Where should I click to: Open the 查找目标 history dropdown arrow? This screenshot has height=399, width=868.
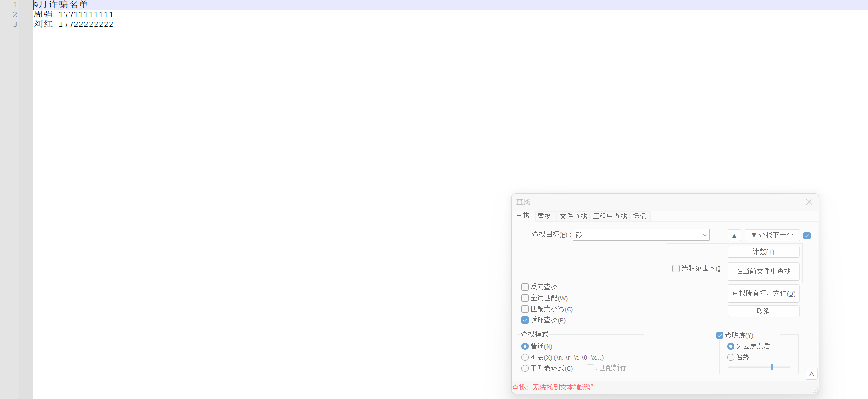[705, 235]
